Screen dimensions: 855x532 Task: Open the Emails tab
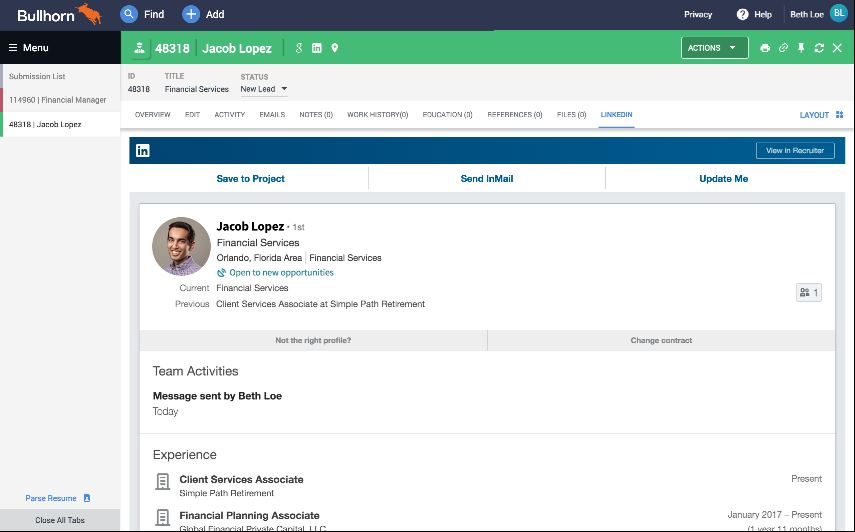click(272, 114)
